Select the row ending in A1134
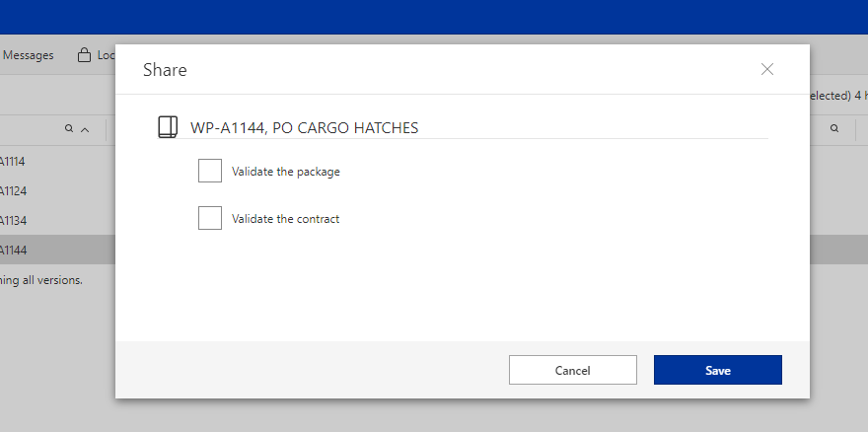The width and height of the screenshot is (868, 432). (14, 220)
